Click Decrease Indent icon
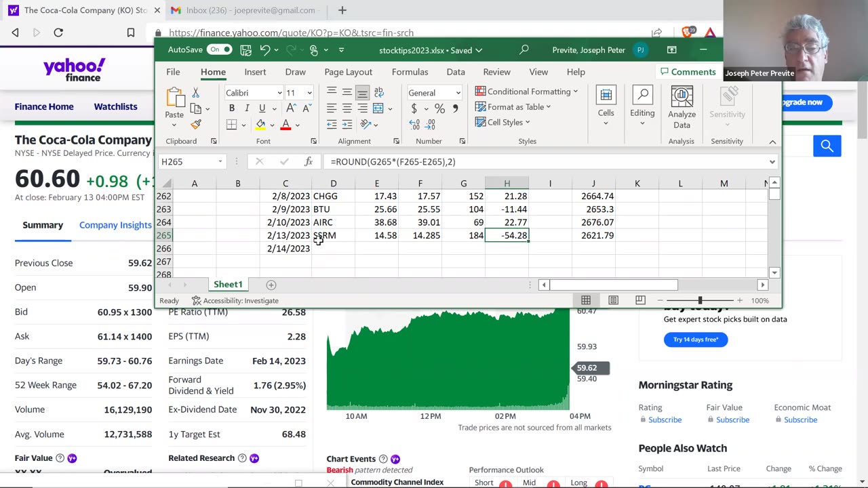This screenshot has height=488, width=868. pyautogui.click(x=332, y=125)
